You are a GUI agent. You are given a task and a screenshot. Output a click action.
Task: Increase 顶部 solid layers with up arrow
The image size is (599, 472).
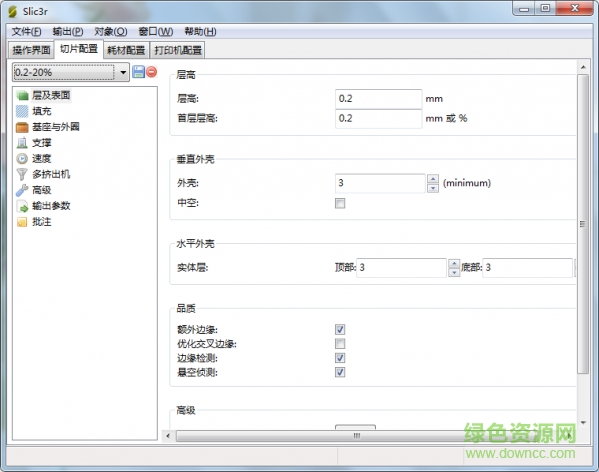click(454, 263)
